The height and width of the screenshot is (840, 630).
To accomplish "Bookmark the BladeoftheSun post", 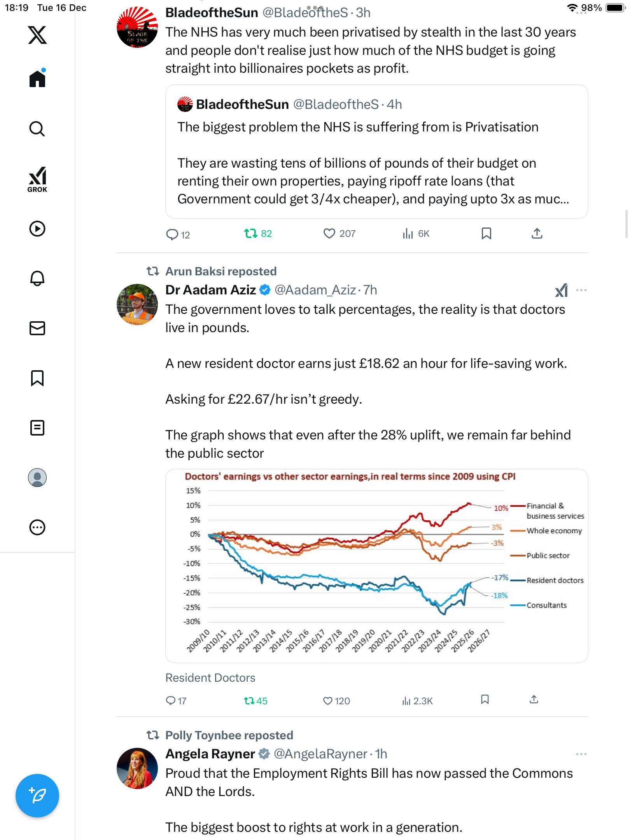I will [x=486, y=233].
